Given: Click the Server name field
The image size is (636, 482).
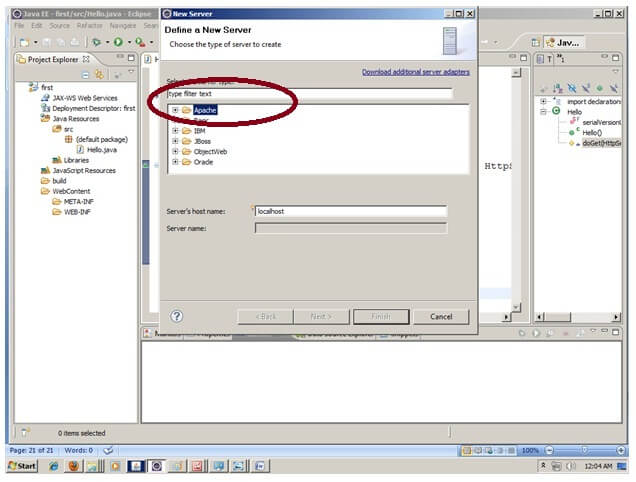Looking at the screenshot, I should coord(351,228).
